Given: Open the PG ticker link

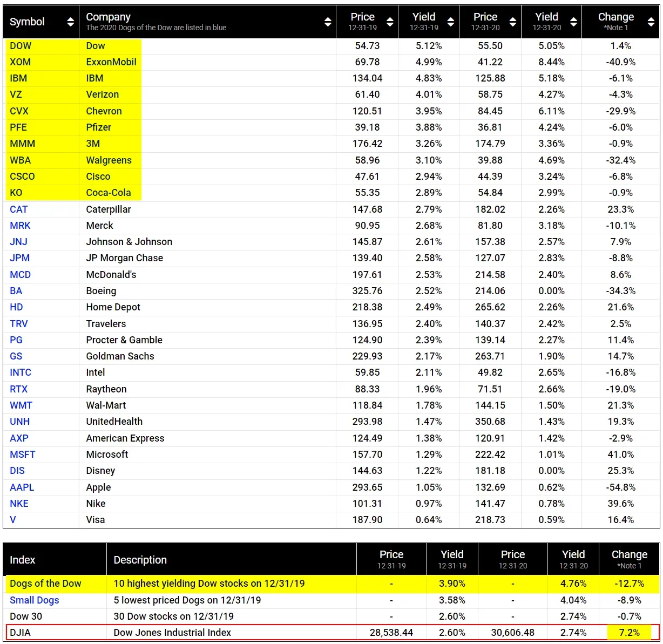Looking at the screenshot, I should click(16, 340).
